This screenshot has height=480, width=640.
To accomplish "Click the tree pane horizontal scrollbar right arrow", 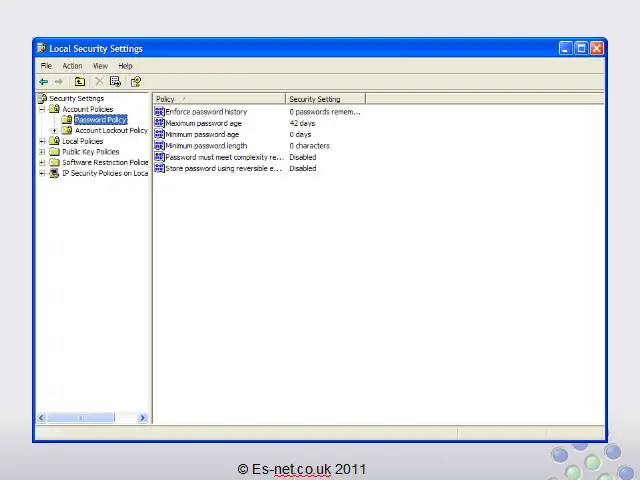I will 143,418.
